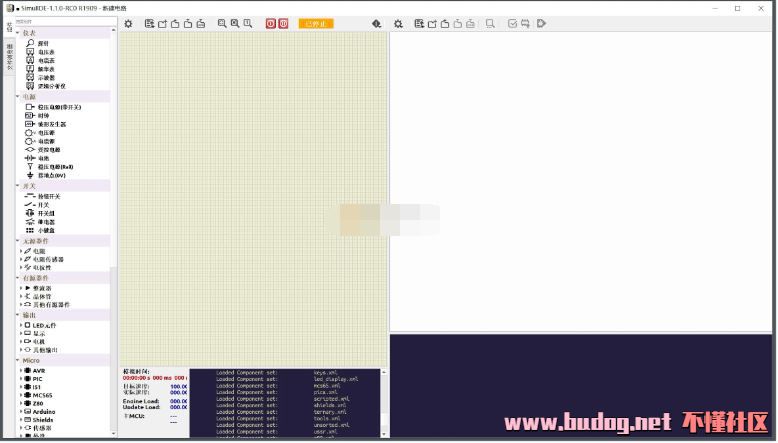
Task: Collapse the Micro category
Action: click(x=18, y=361)
